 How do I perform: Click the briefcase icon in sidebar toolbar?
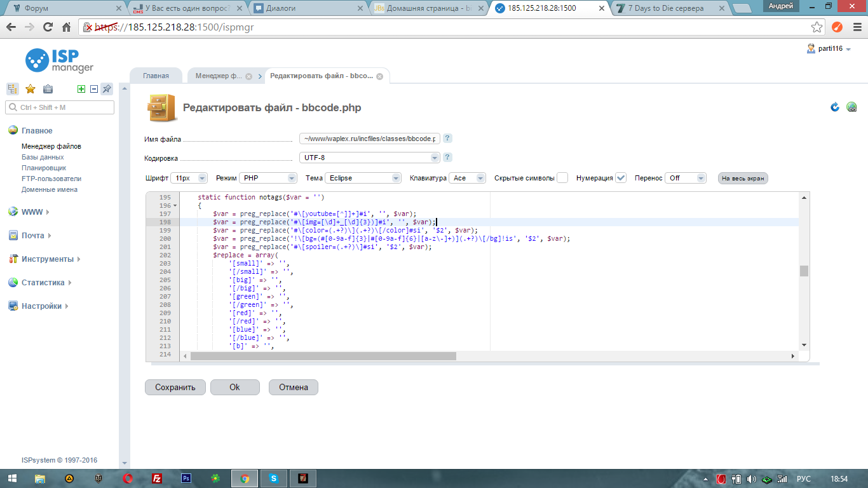click(48, 89)
